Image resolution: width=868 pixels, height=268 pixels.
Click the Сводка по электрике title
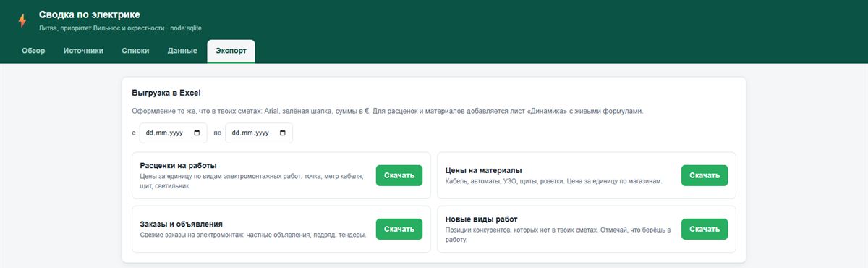[90, 14]
